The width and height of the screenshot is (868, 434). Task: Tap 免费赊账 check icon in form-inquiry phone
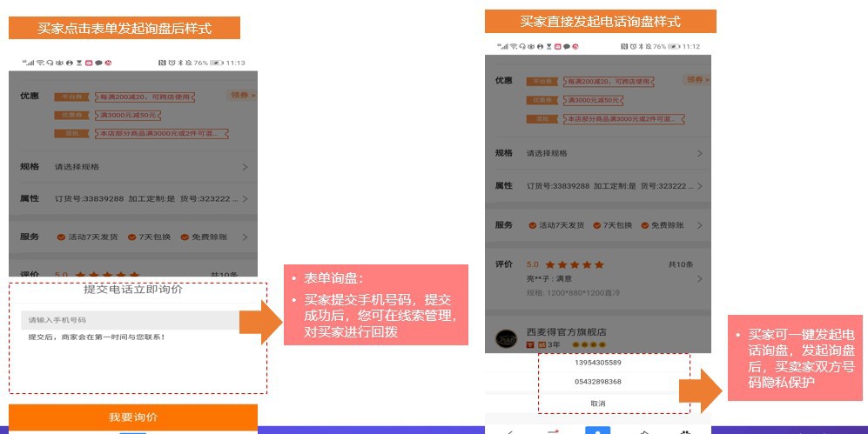pyautogui.click(x=185, y=237)
